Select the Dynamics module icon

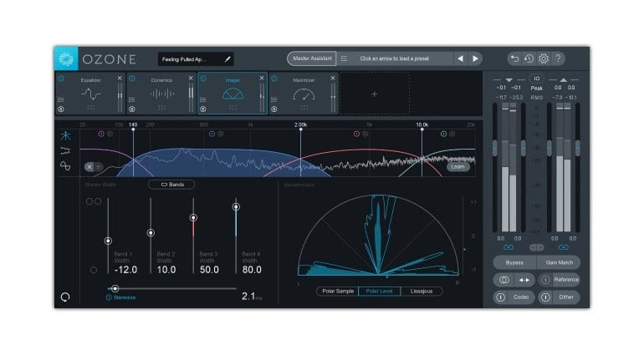(x=161, y=94)
